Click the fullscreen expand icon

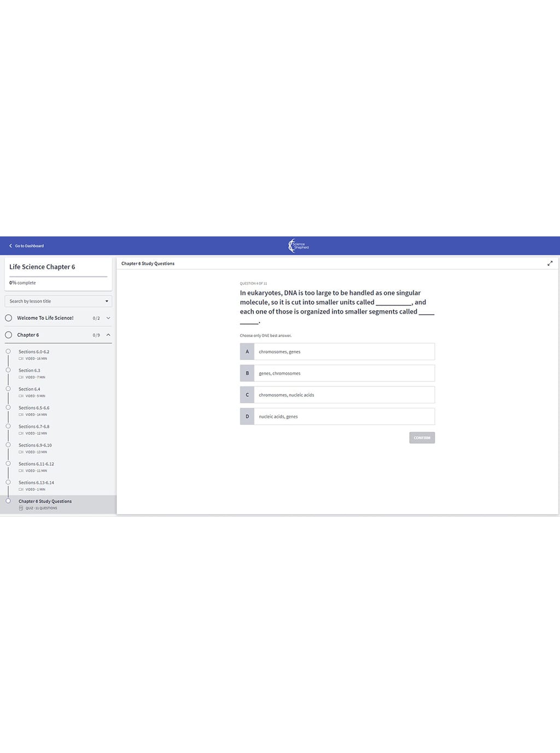point(550,263)
